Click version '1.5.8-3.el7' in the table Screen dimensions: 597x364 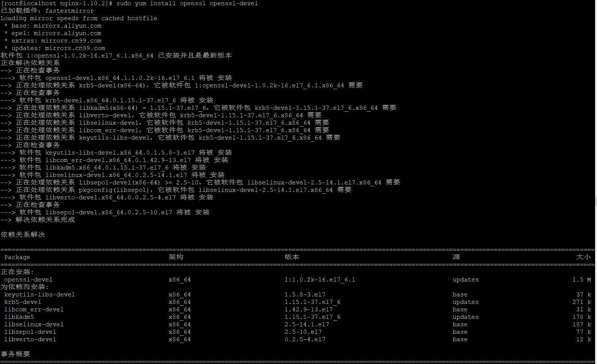(305, 295)
